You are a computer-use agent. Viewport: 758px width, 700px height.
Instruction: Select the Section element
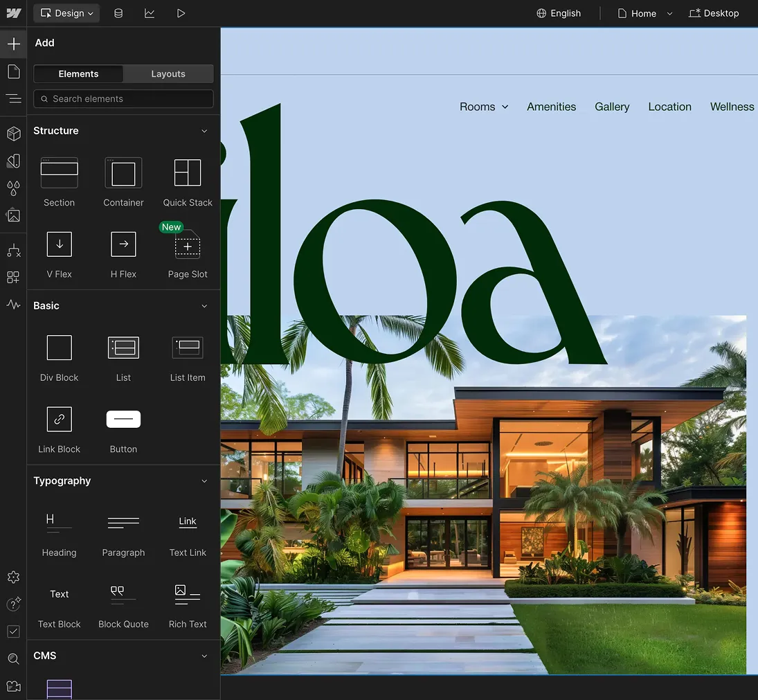pos(59,182)
